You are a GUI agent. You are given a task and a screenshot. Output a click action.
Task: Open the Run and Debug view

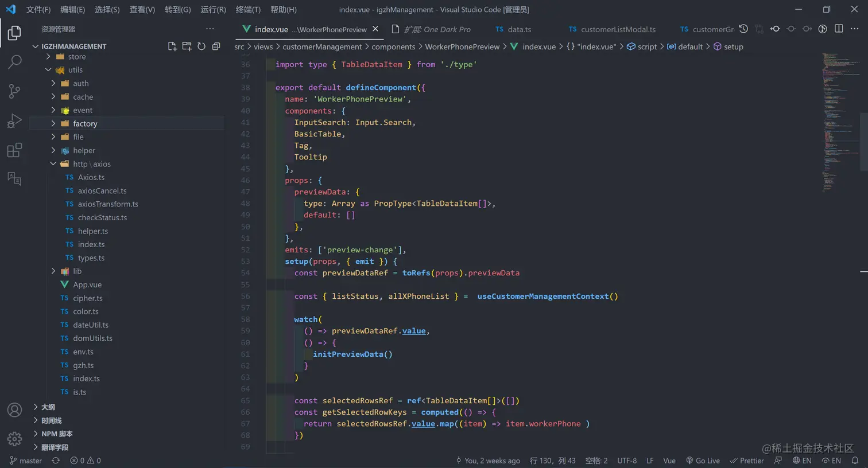point(14,120)
